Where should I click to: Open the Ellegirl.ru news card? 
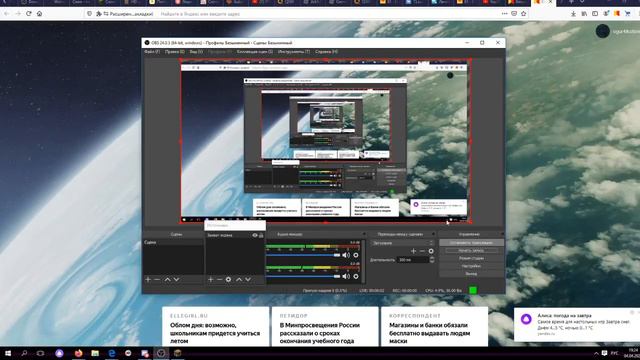[x=216, y=327]
